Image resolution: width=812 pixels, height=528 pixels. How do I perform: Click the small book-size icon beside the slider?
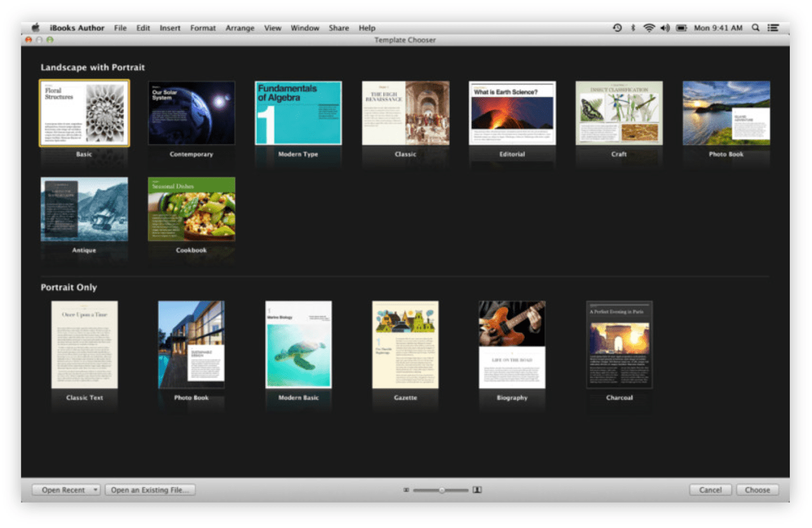click(x=406, y=489)
